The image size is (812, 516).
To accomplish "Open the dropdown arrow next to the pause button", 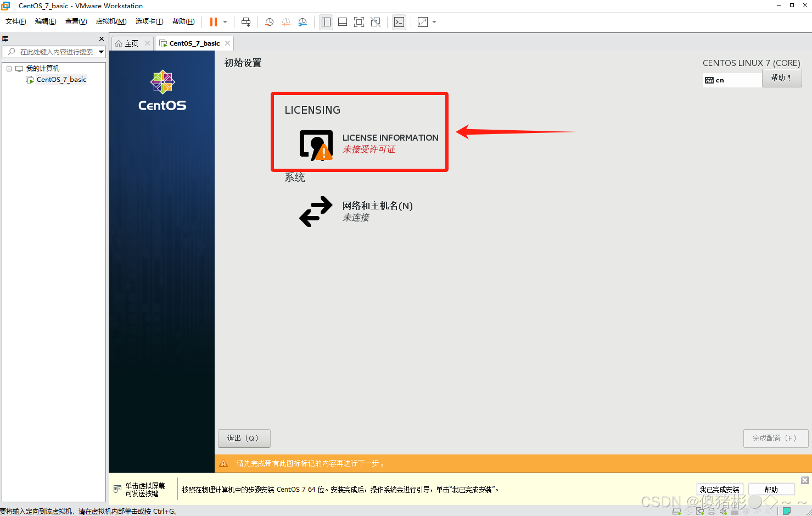I will tap(225, 22).
